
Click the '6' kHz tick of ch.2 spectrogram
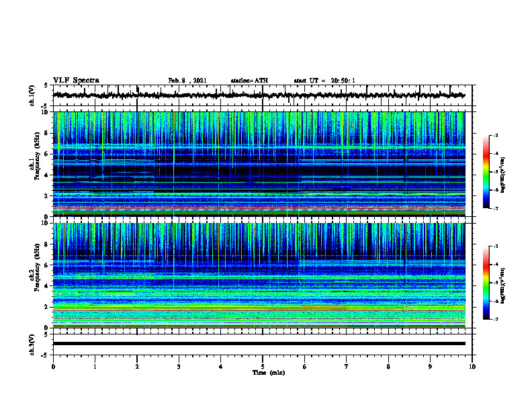tap(47, 265)
